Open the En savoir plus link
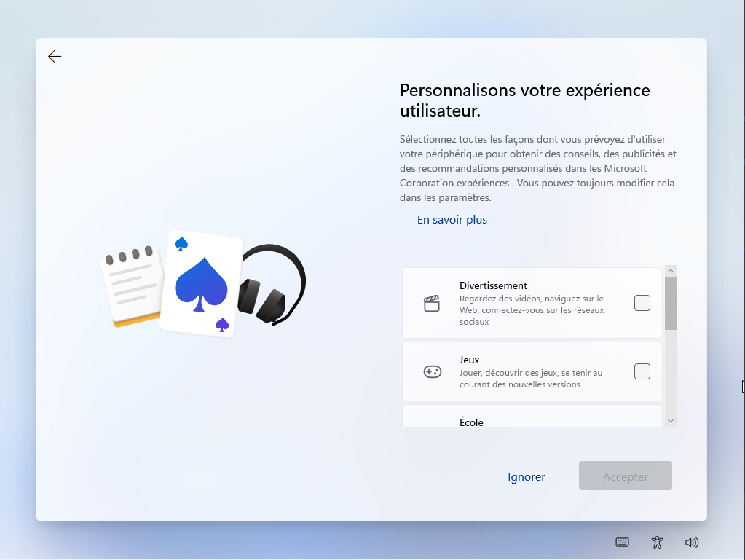The height and width of the screenshot is (560, 745). (x=452, y=220)
